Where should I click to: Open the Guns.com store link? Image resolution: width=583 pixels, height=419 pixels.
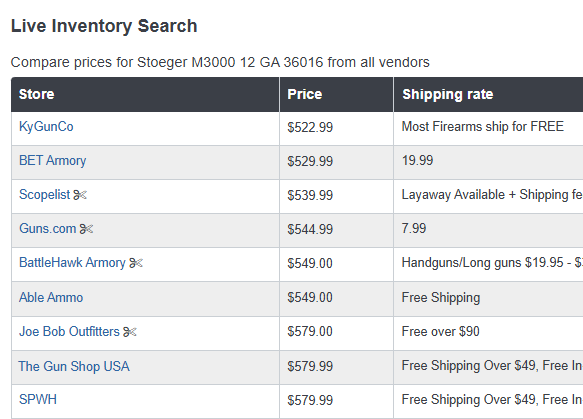(48, 229)
